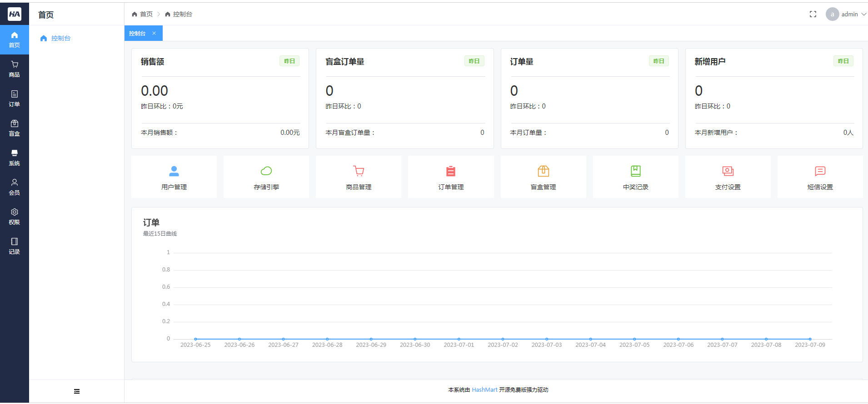Open the 订单 section in sidebar

14,99
